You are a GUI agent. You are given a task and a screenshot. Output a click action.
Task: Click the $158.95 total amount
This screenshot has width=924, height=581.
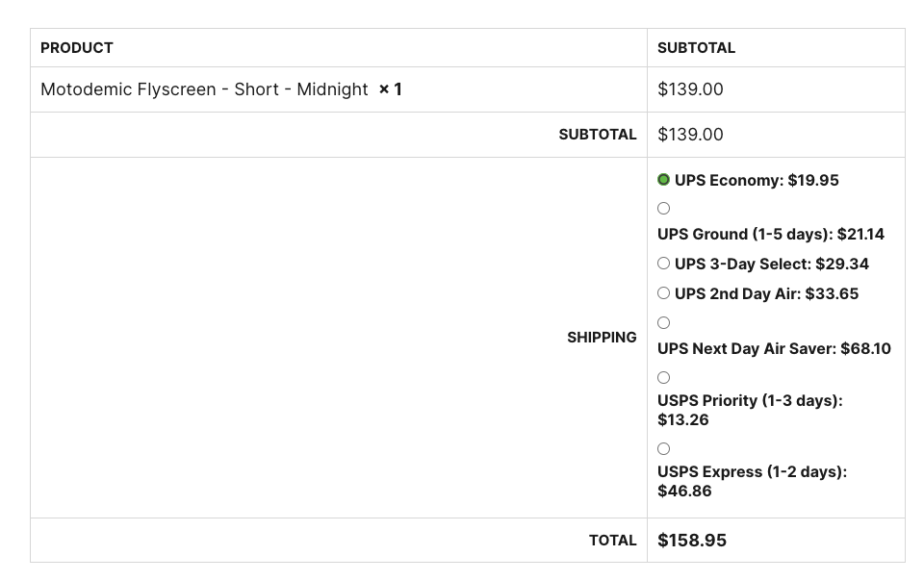pos(691,540)
